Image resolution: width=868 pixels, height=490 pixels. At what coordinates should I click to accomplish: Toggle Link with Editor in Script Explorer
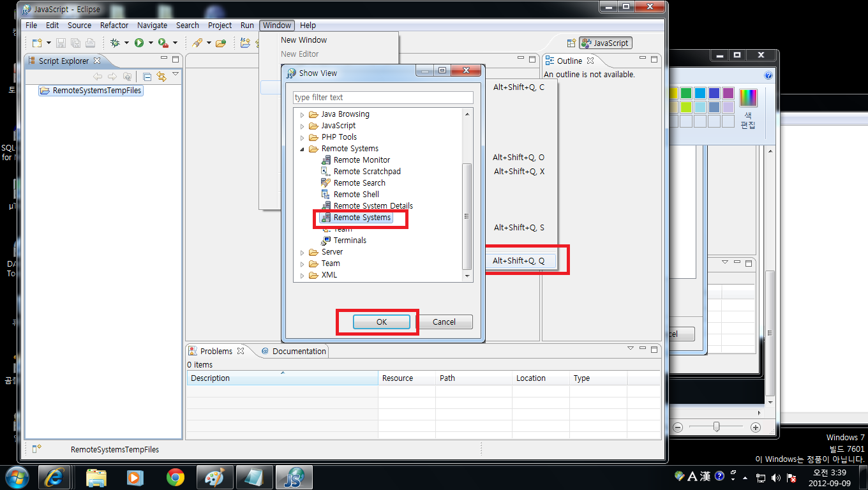(x=161, y=77)
